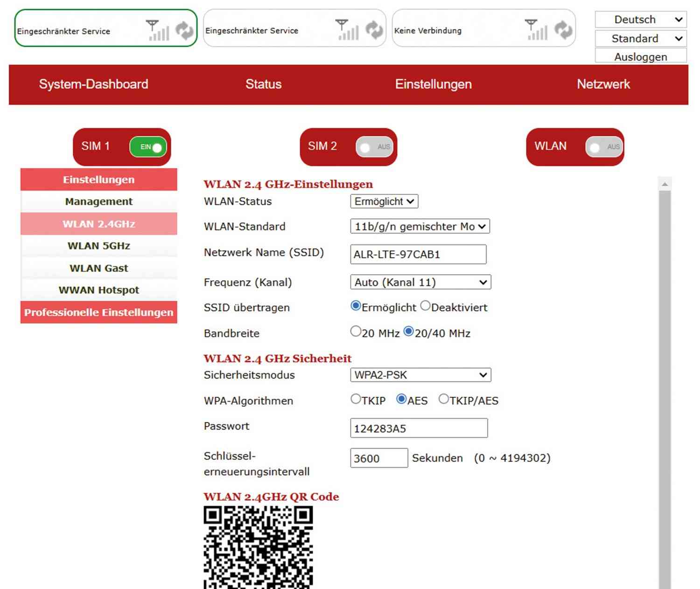The width and height of the screenshot is (700, 589).
Task: Click the signal icon next to Keine Verbindung
Action: pos(536,30)
